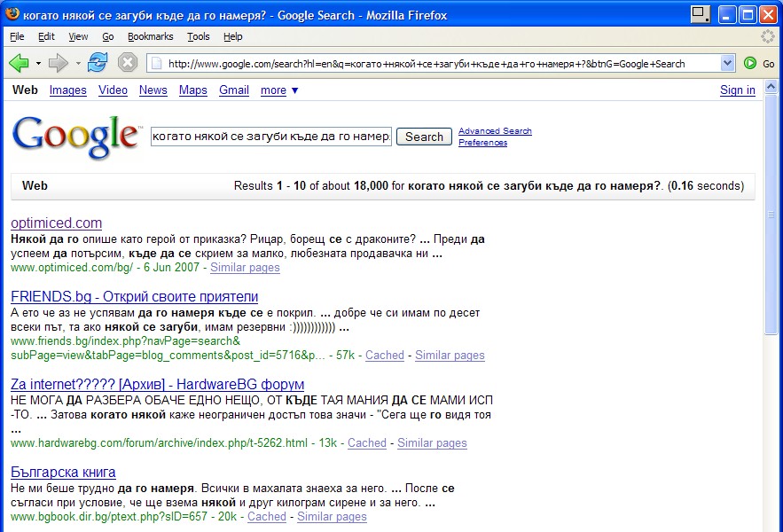Image resolution: width=783 pixels, height=532 pixels.
Task: Open the Go menu
Action: tap(108, 36)
